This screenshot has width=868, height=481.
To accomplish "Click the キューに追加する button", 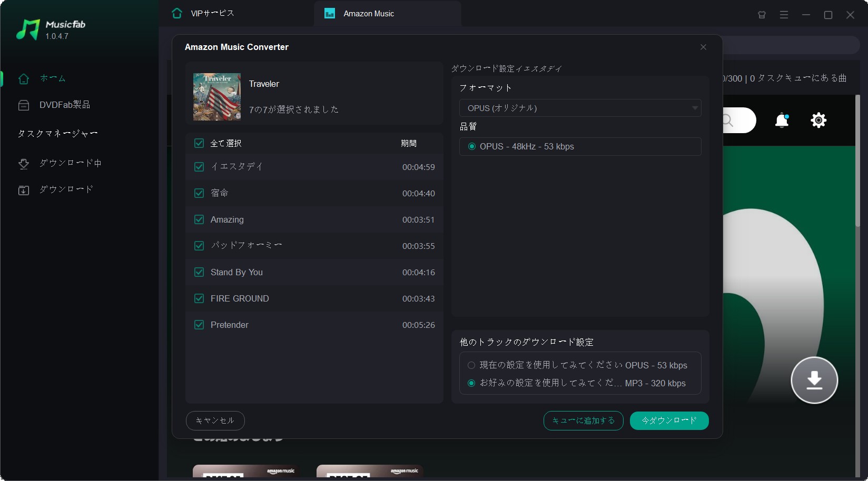I will (x=583, y=420).
